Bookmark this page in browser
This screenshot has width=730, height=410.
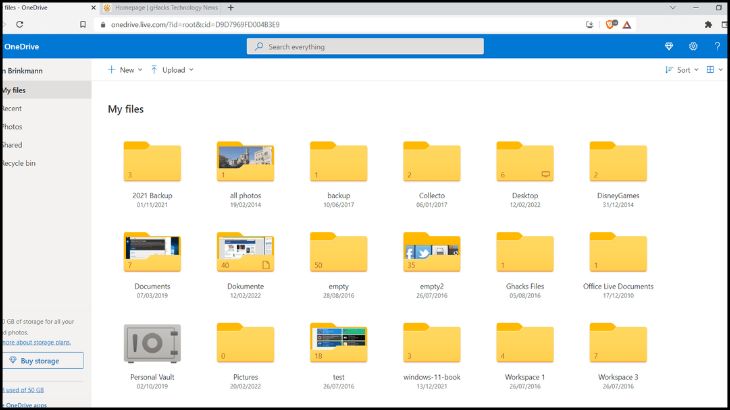tap(83, 25)
